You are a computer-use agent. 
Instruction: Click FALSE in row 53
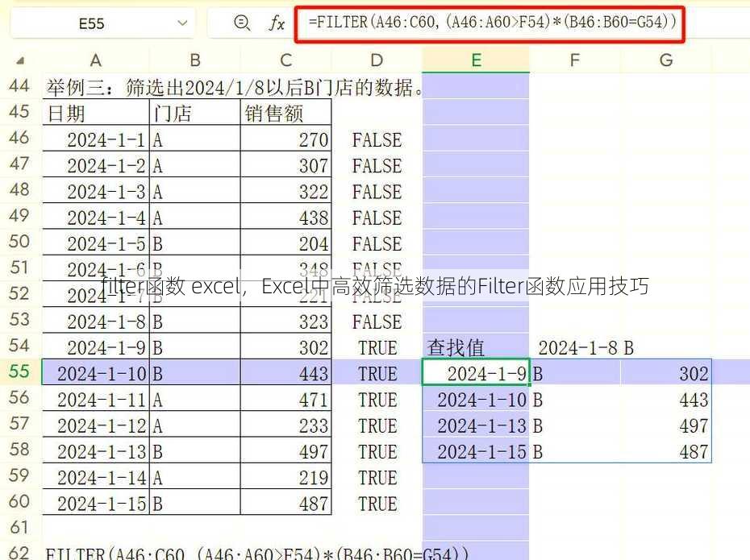[x=377, y=321]
